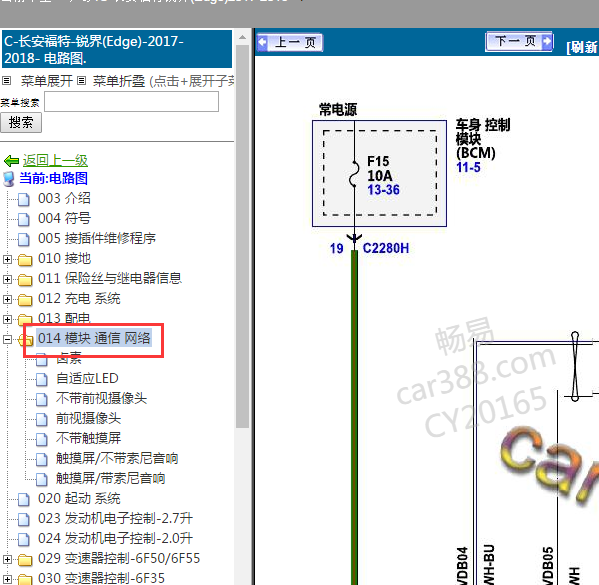This screenshot has width=599, height=585.
Task: Click the page icon beside 自适应LED
Action: (42, 379)
